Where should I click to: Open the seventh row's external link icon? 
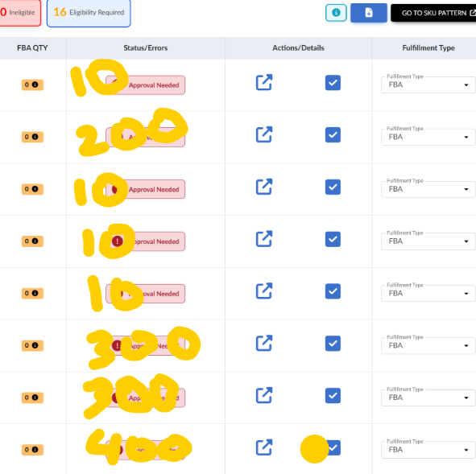[x=264, y=395]
